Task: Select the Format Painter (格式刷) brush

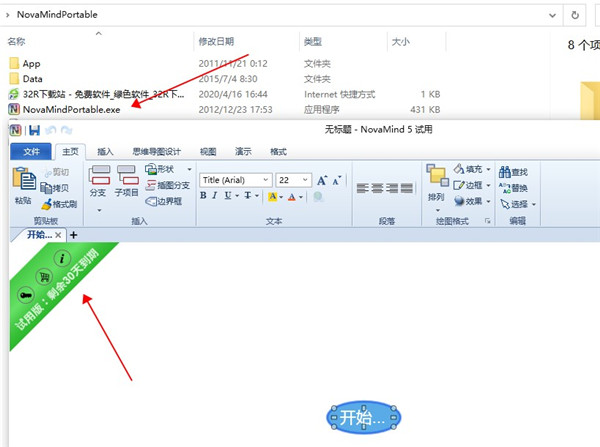Action: 59,204
